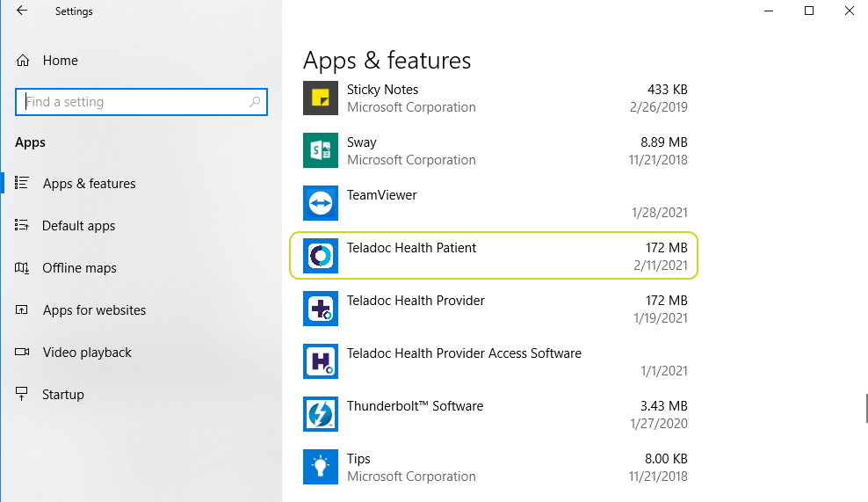Click the Teladoc Health Patient app icon
This screenshot has height=502, width=868.
321,256
